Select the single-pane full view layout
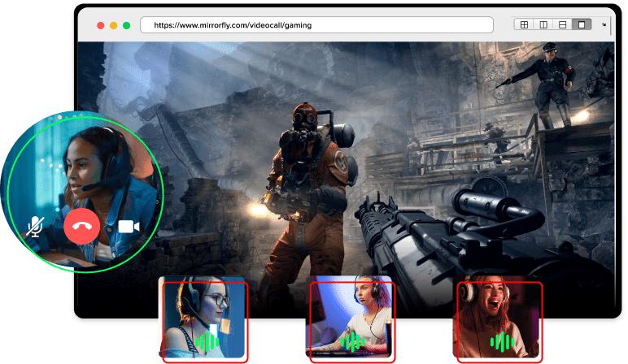The image size is (628, 364). pos(582,25)
